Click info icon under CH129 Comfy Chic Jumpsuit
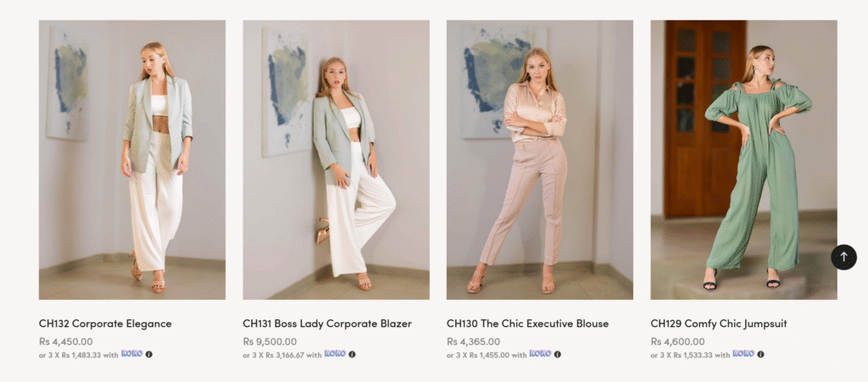Screen dimensions: 868x382 point(760,354)
